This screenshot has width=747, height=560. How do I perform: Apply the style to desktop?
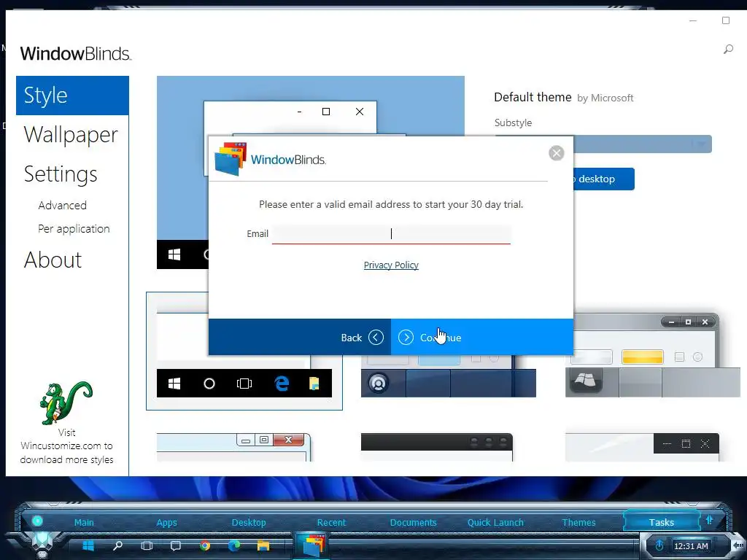coord(604,179)
